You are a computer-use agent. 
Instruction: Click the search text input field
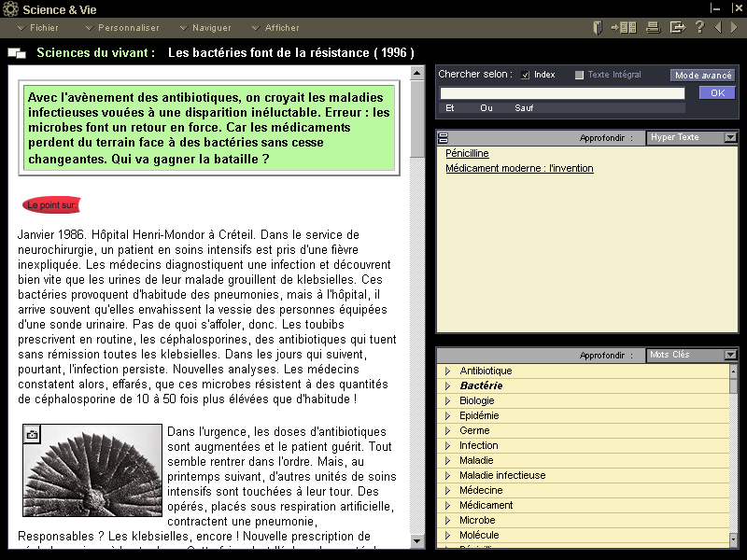562,92
